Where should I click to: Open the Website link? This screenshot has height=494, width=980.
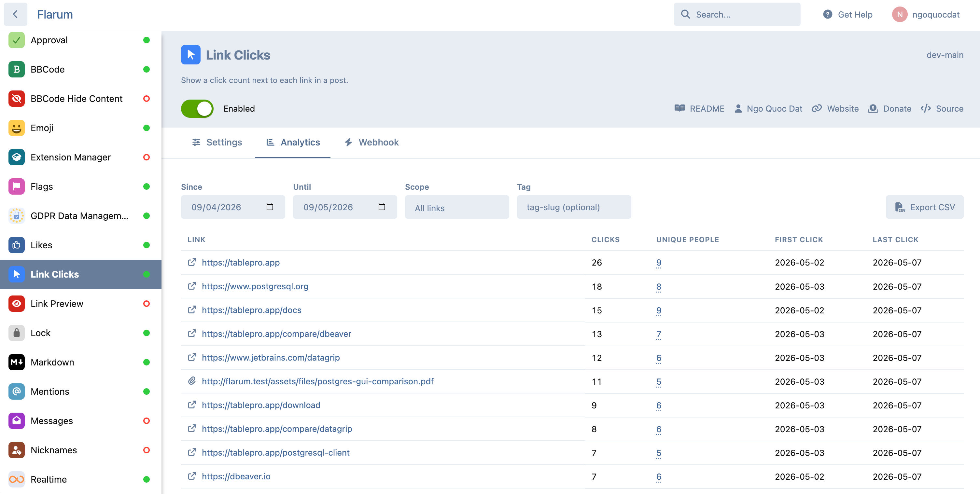click(x=835, y=109)
